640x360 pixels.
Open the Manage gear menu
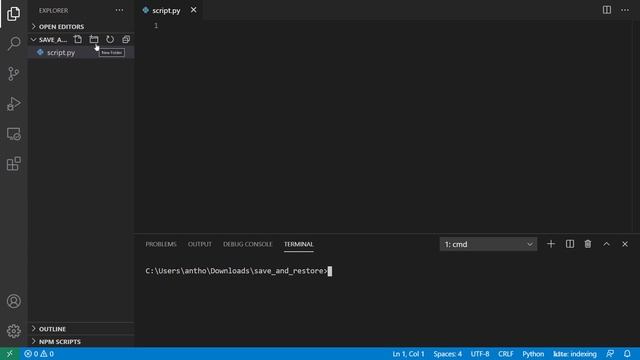click(13, 331)
